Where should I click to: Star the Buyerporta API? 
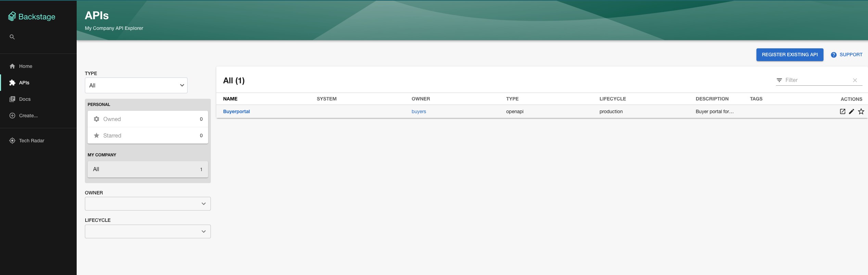(x=861, y=111)
